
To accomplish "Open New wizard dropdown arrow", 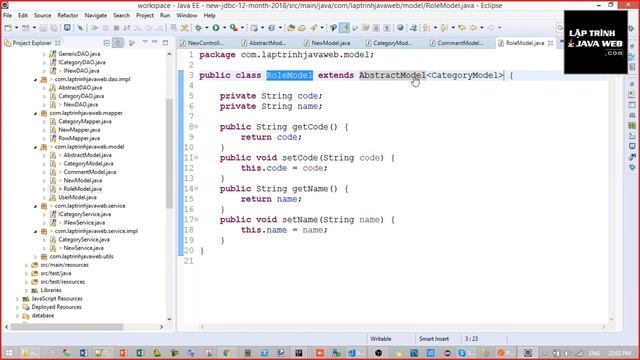I will point(16,28).
